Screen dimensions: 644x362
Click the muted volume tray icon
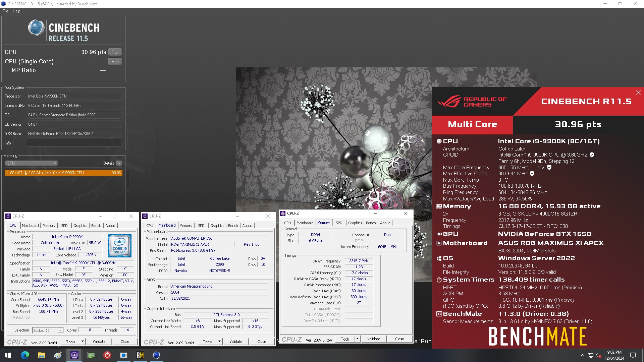[x=598, y=355]
